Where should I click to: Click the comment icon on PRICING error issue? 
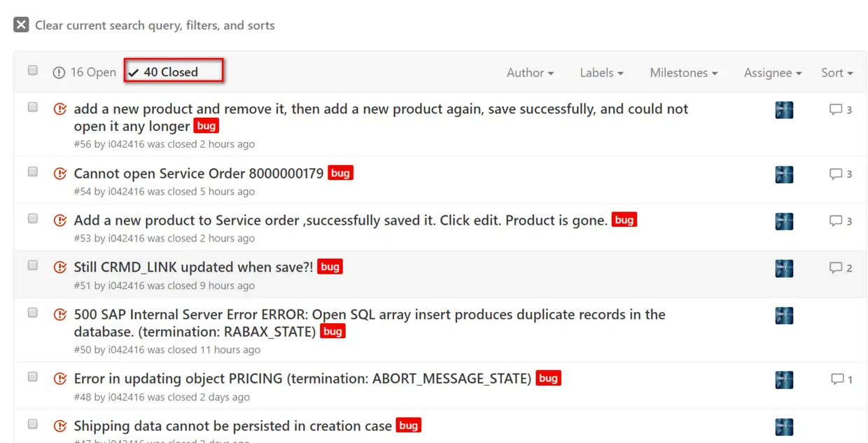(x=837, y=379)
